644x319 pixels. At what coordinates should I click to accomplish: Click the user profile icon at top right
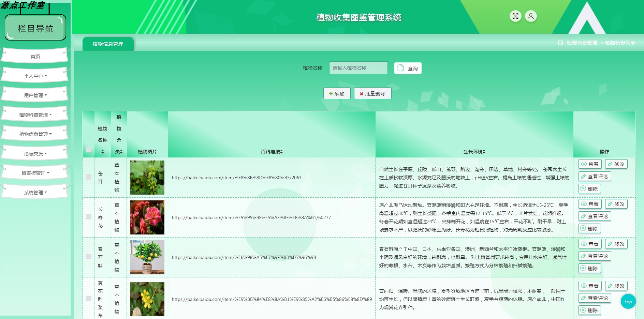530,16
